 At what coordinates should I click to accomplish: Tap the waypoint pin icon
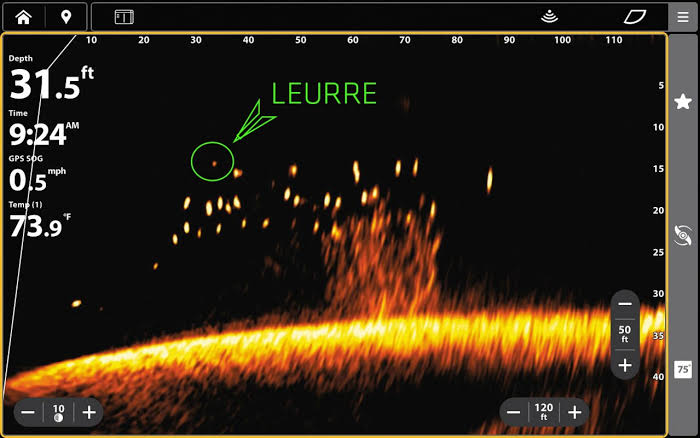[x=66, y=17]
